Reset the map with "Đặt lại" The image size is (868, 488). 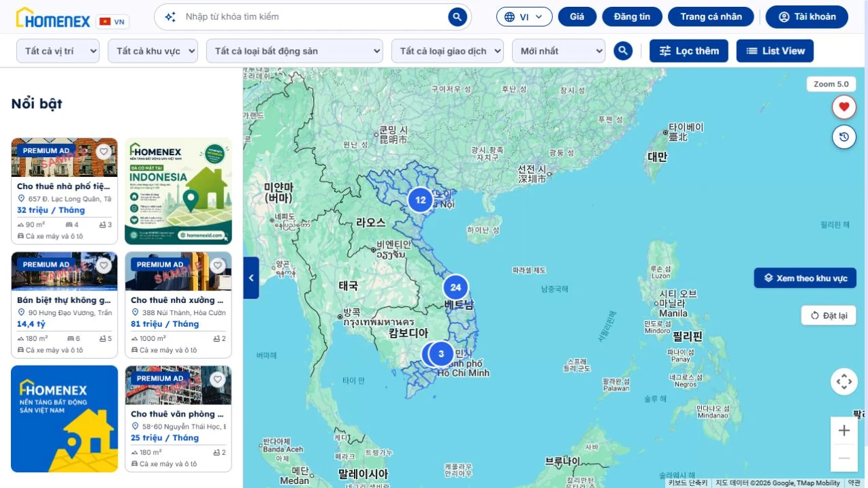829,316
